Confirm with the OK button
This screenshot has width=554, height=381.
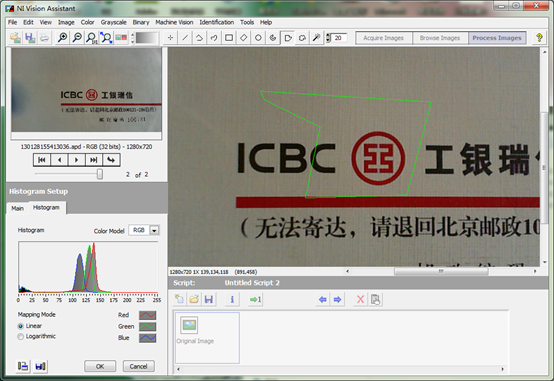coord(100,366)
